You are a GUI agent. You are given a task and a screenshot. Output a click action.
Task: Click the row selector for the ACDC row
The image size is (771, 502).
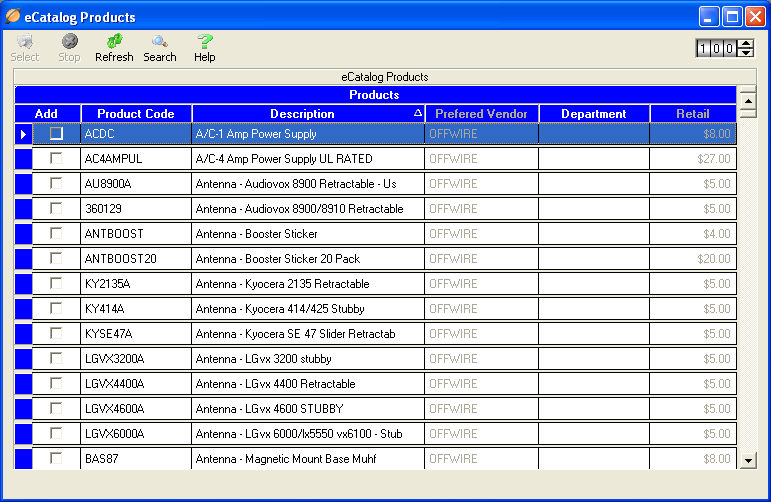click(23, 134)
